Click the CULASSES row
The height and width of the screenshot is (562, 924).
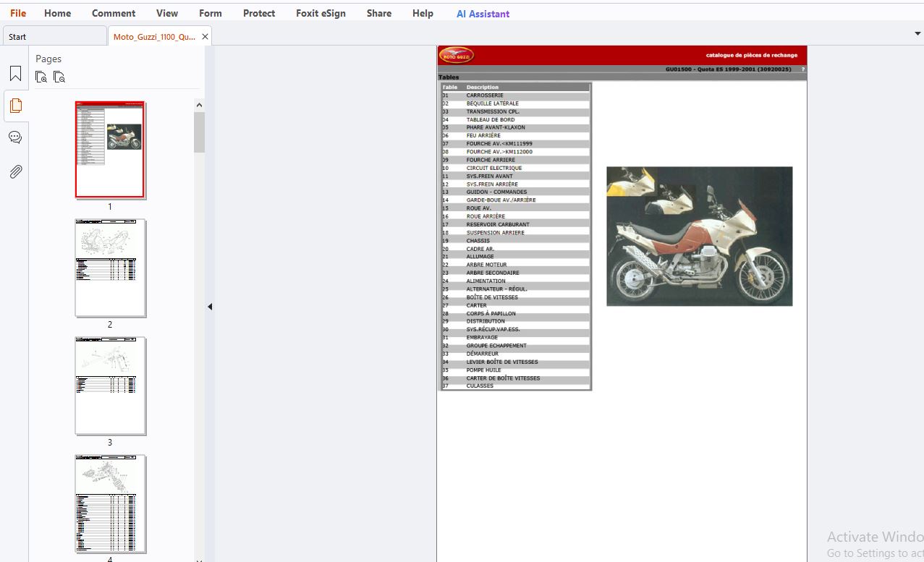[x=516, y=386]
